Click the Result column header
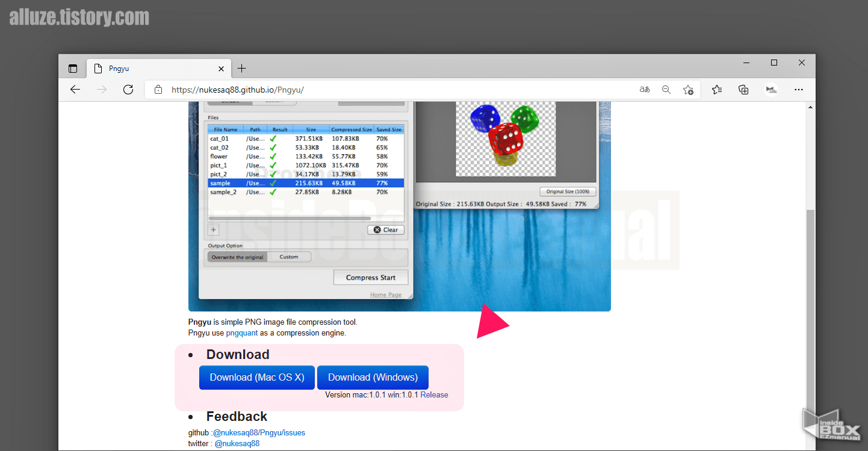The width and height of the screenshot is (868, 451). 280,129
